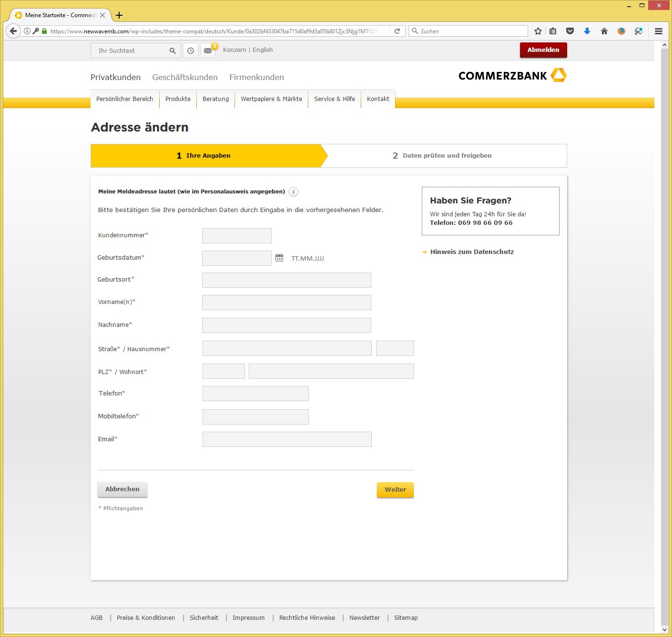Screen dimensions: 672x637
Task: Open the bookmarks list icon
Action: 553,31
